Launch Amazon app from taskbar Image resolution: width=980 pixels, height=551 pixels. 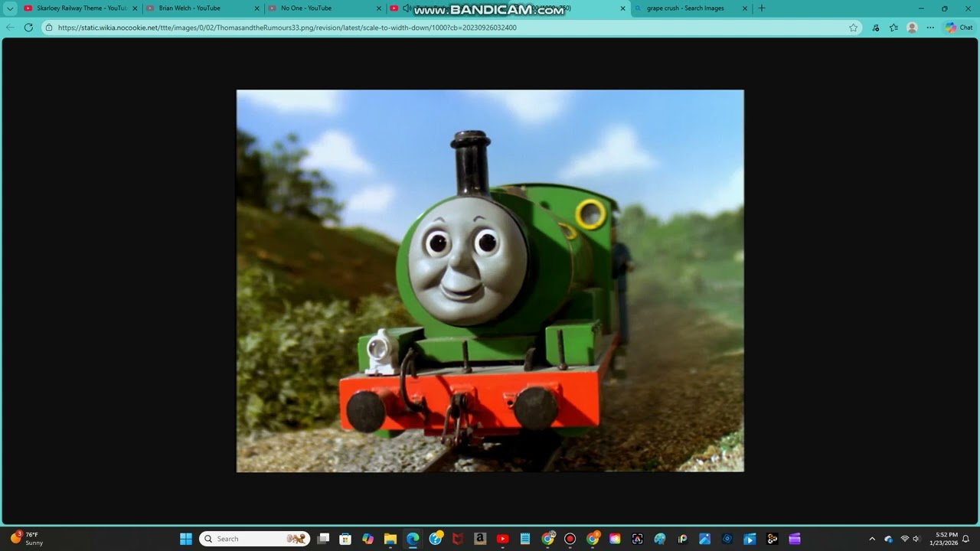pos(480,539)
